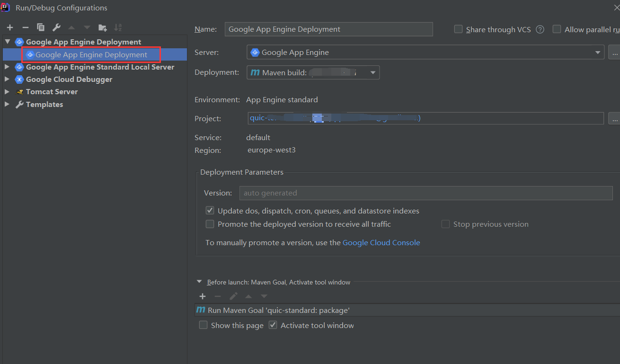Uncheck Update dos, dispatch, cron, queues option
The image size is (620, 364).
coord(210,211)
